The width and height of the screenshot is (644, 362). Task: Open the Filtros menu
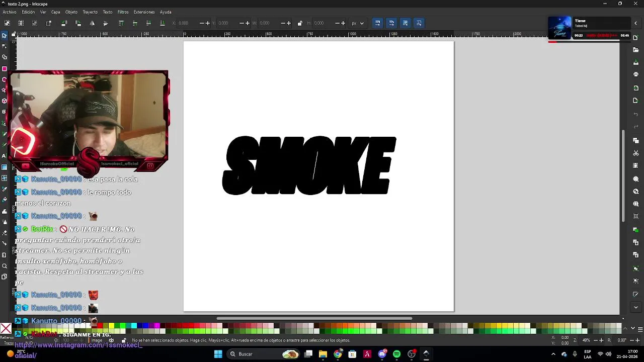point(123,12)
